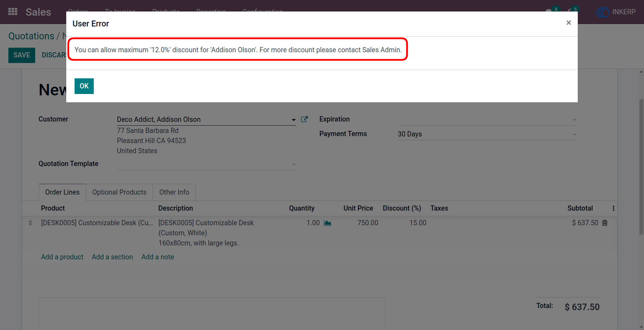Switch to the Optional Products tab

tap(119, 192)
